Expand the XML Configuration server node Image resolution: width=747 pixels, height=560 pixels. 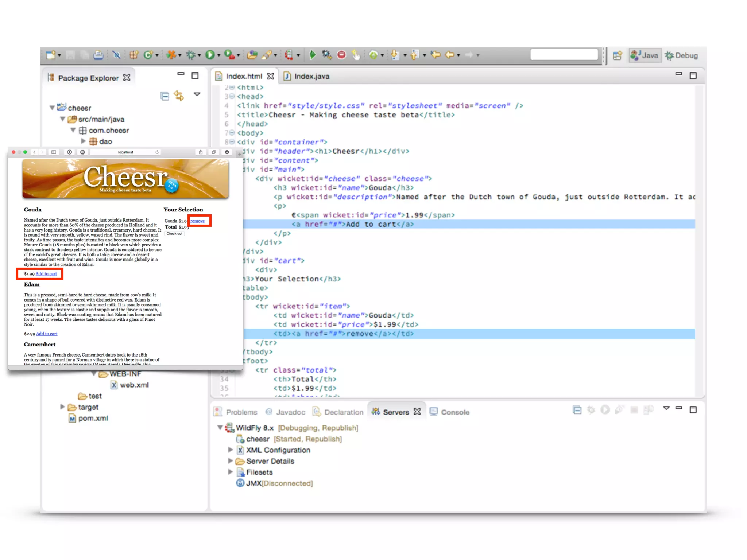(x=230, y=450)
